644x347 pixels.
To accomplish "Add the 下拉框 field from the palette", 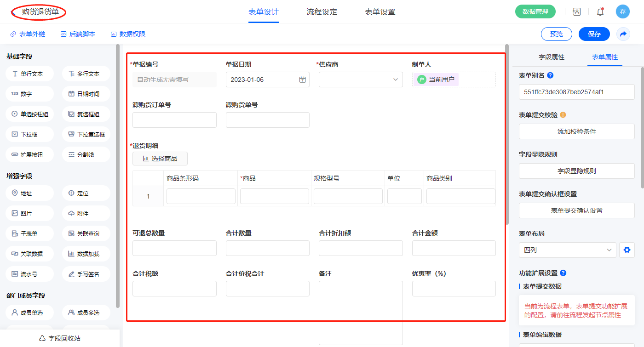I will [x=30, y=134].
